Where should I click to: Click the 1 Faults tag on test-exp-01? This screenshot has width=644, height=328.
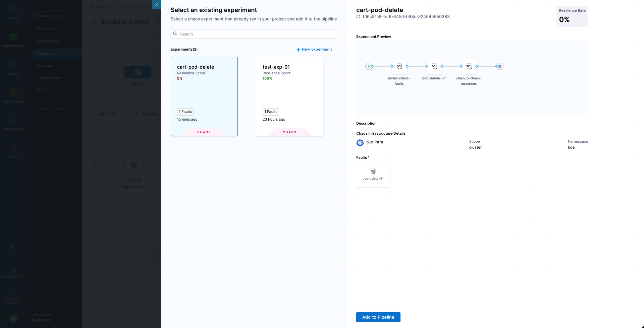click(271, 112)
